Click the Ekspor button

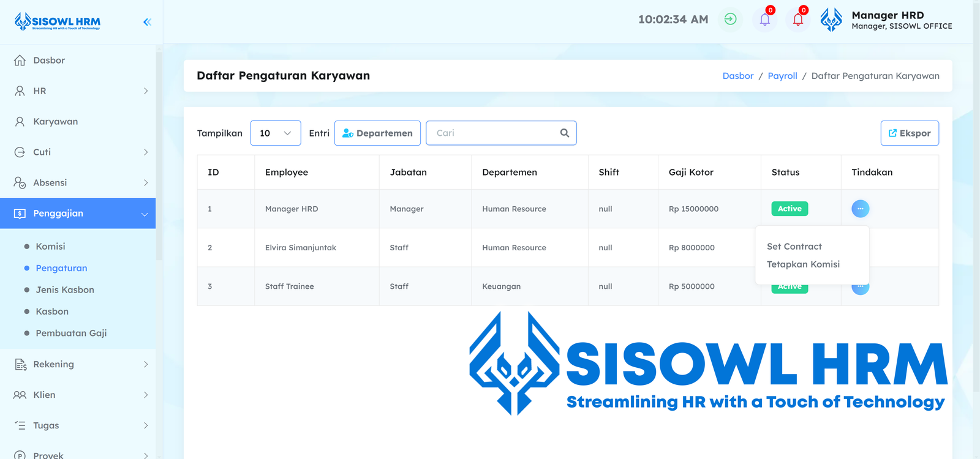pyautogui.click(x=910, y=133)
